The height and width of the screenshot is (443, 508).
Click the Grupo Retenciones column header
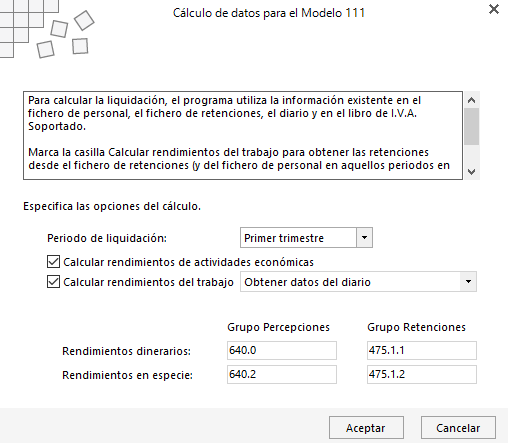pos(416,327)
